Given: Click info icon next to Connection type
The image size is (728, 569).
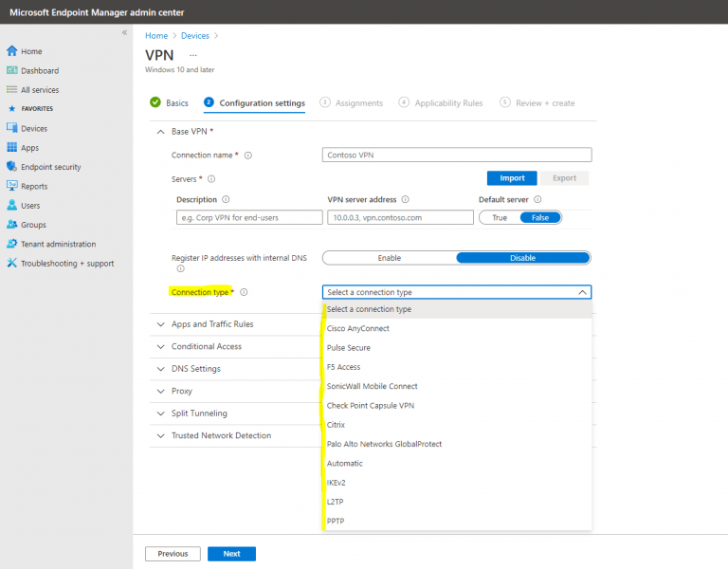Looking at the screenshot, I should point(244,292).
